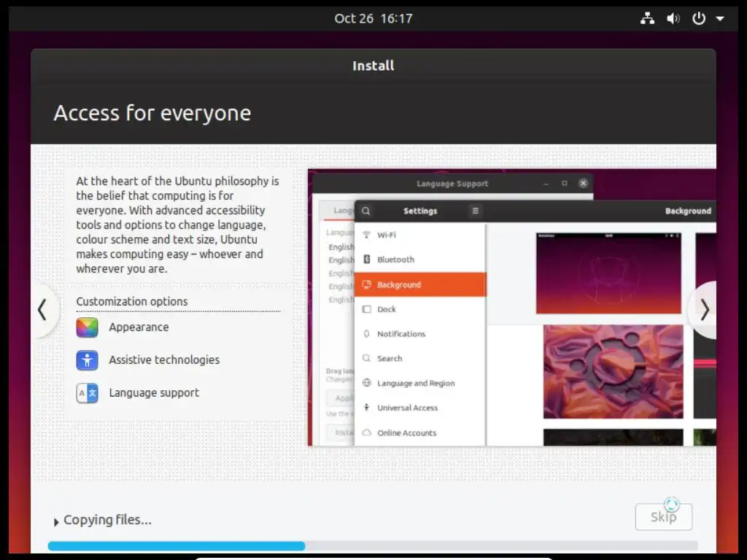Click the Skip button
This screenshot has width=747, height=560.
coord(663,517)
